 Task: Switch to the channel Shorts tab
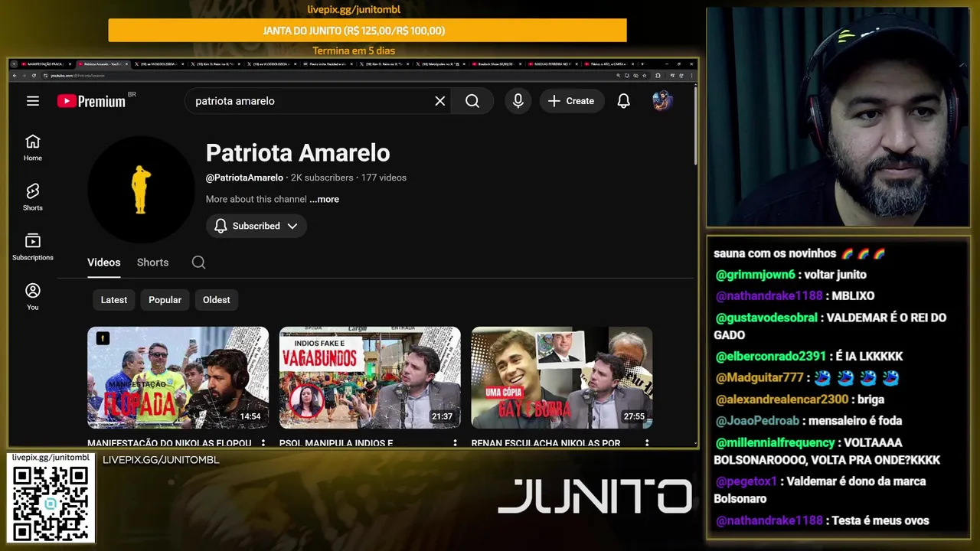[152, 262]
